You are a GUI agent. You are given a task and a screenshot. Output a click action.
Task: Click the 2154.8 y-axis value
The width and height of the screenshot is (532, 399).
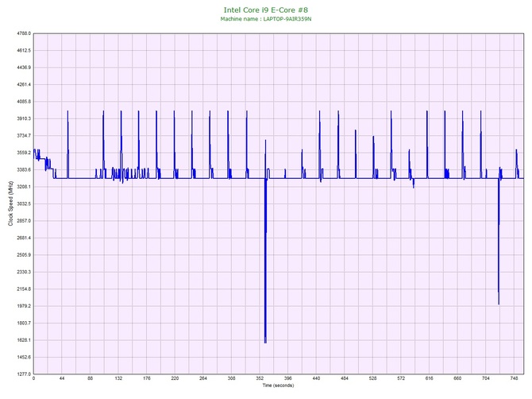[x=24, y=289]
